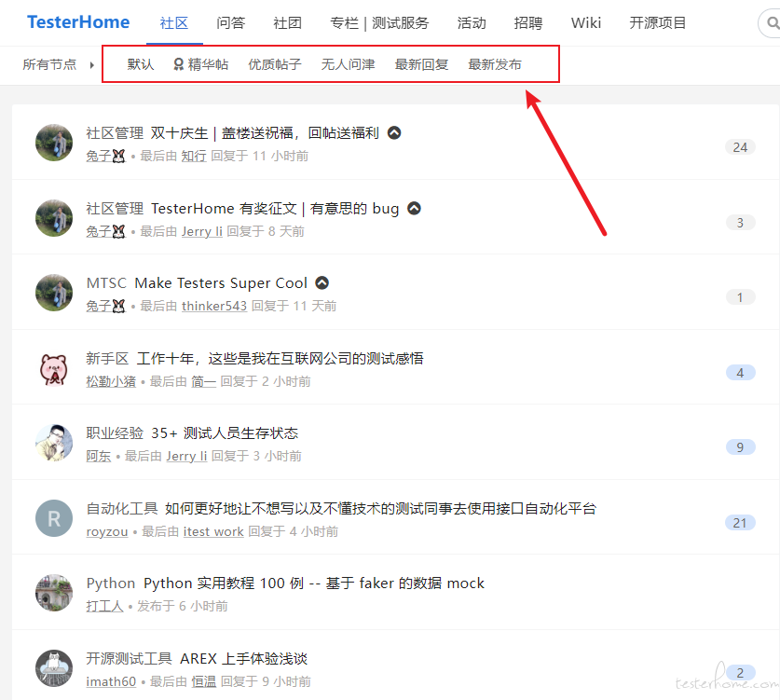Open the TesterHome logo homepage

coord(78,22)
